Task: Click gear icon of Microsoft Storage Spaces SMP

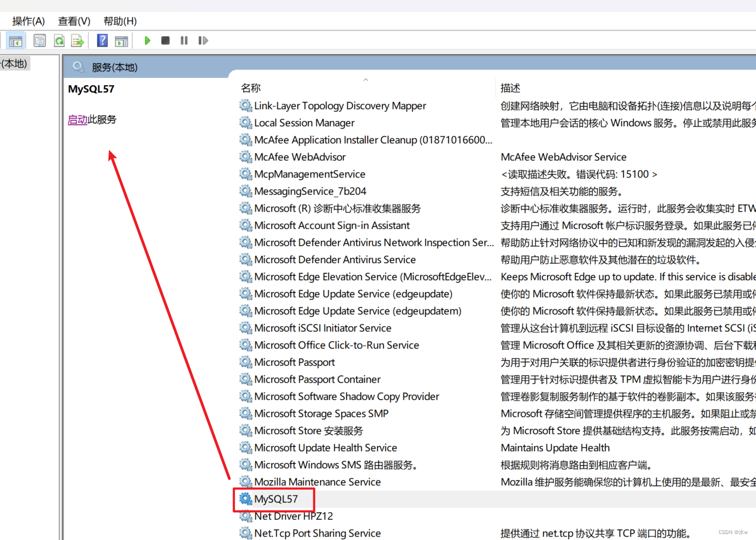Action: 246,414
